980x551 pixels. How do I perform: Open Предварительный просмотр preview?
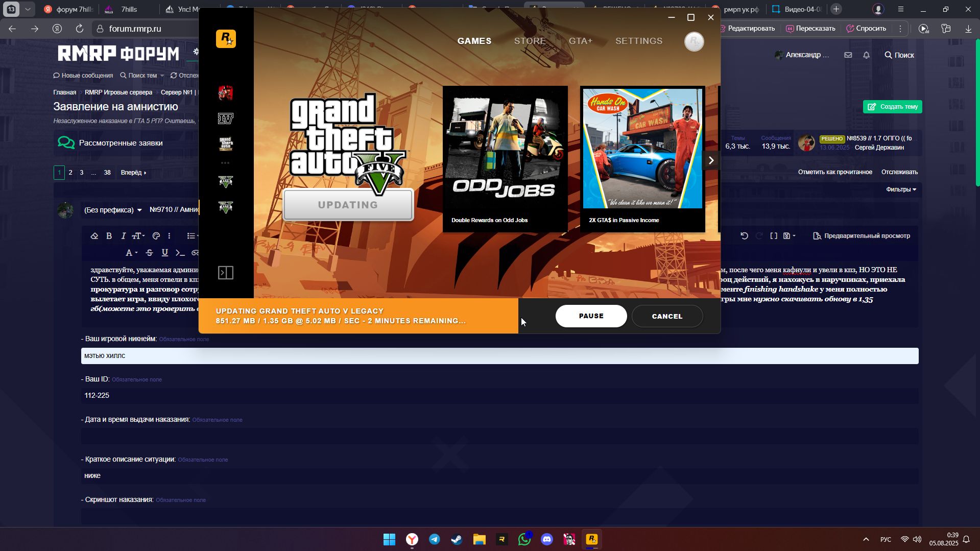pyautogui.click(x=861, y=236)
